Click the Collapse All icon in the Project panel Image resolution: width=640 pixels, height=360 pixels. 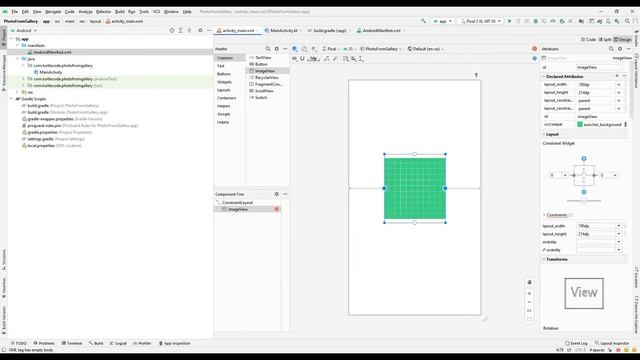pyautogui.click(x=189, y=30)
